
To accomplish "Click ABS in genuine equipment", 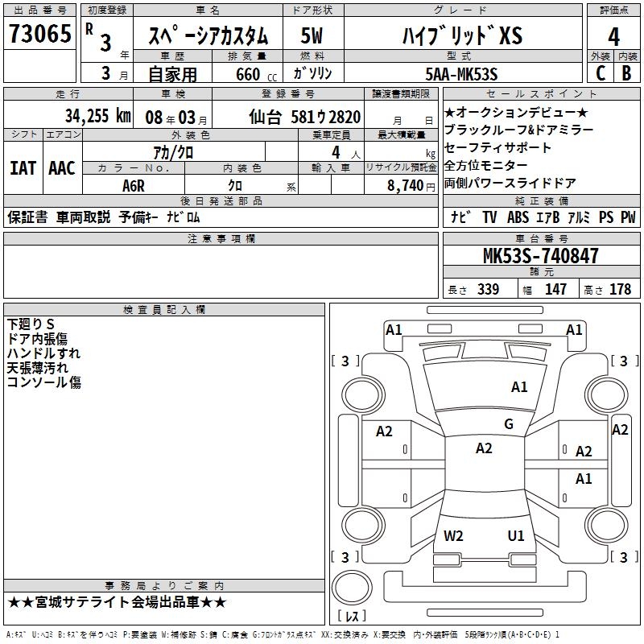I will [x=518, y=217].
